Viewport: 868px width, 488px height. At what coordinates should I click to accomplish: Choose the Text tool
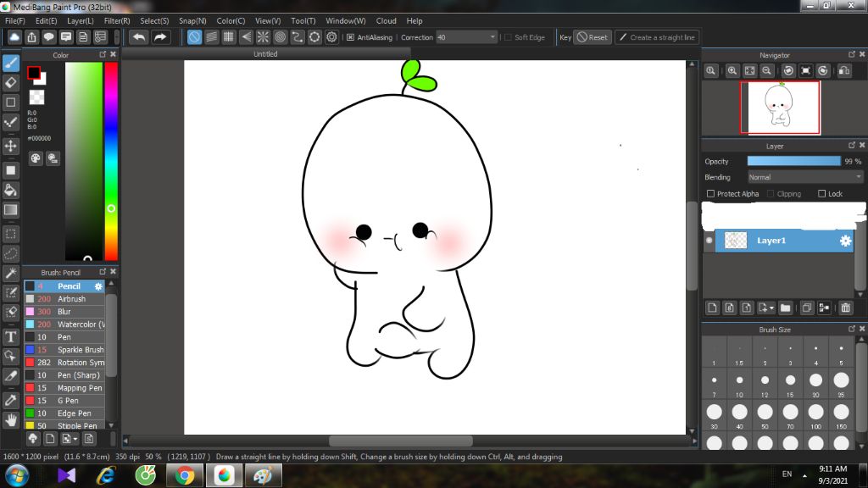(x=11, y=336)
